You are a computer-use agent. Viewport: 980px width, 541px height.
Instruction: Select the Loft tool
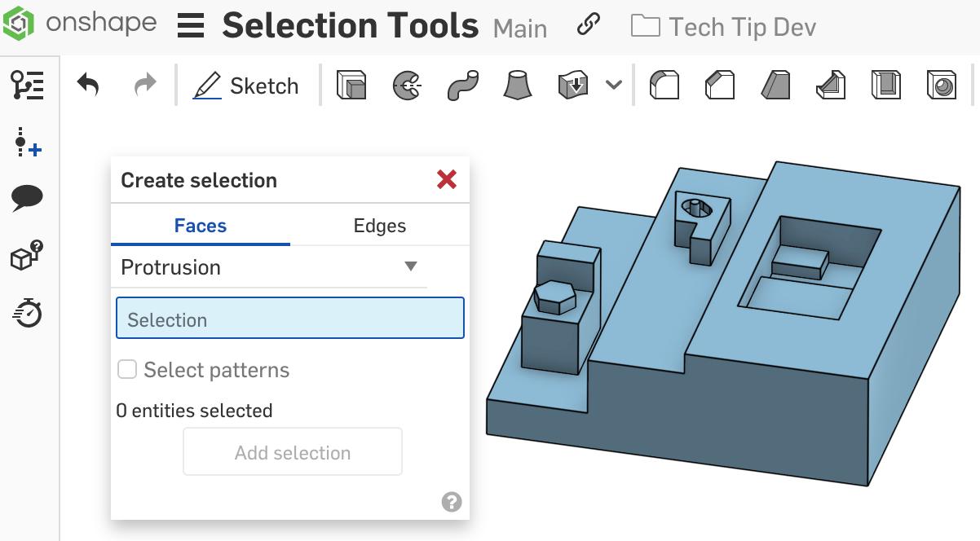pyautogui.click(x=516, y=84)
